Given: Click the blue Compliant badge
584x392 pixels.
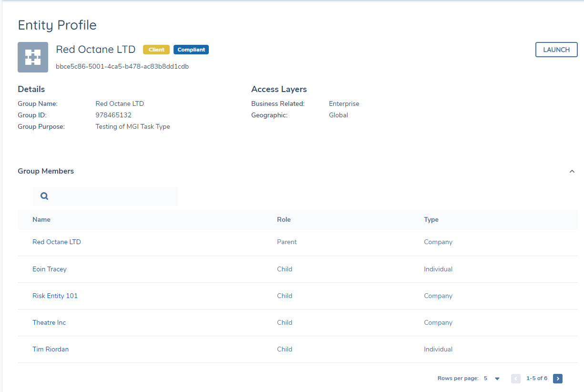Looking at the screenshot, I should (191, 50).
